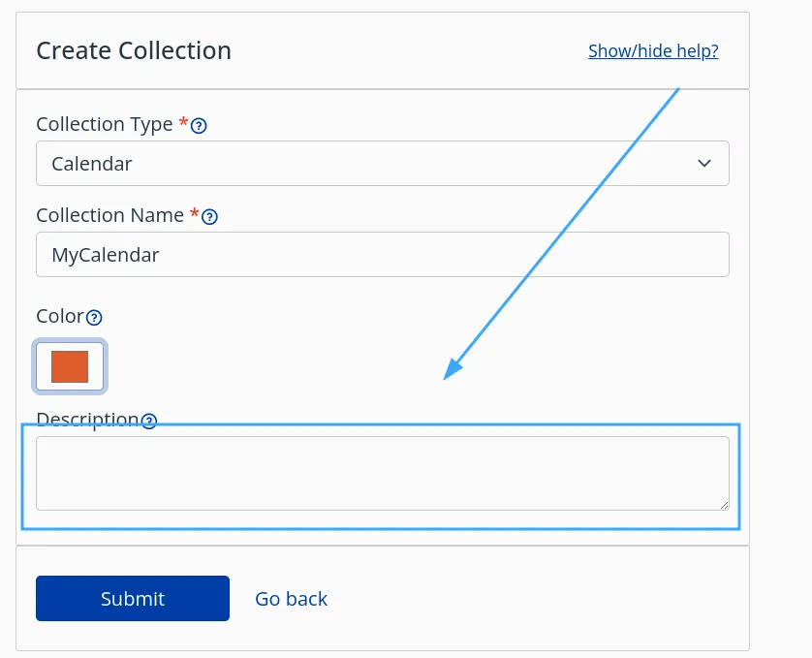Toggle the Show/hide help option
The width and height of the screenshot is (812, 658).
click(652, 50)
